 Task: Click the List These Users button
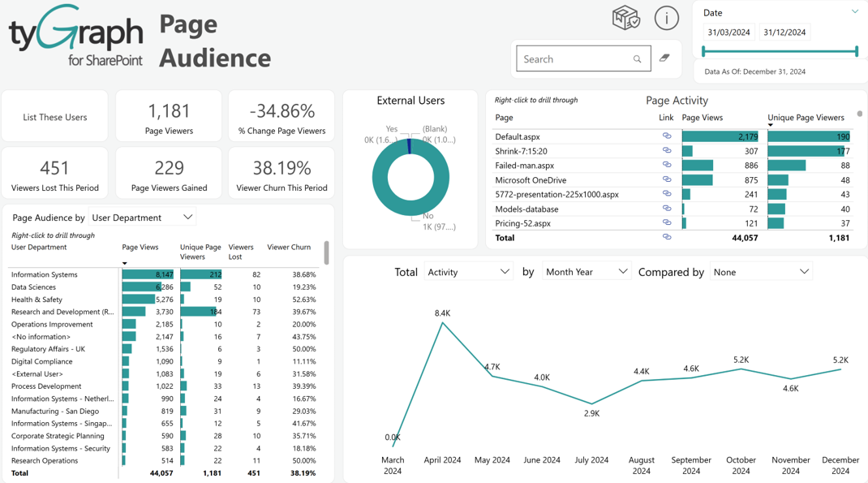(x=55, y=117)
